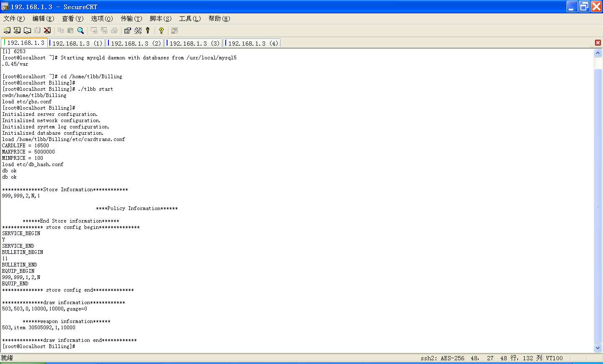
Task: Click the Find magnifying glass icon
Action: coord(81,31)
